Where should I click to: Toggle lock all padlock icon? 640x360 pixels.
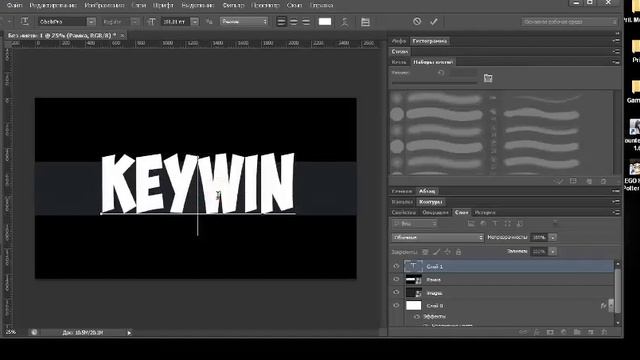pos(458,252)
